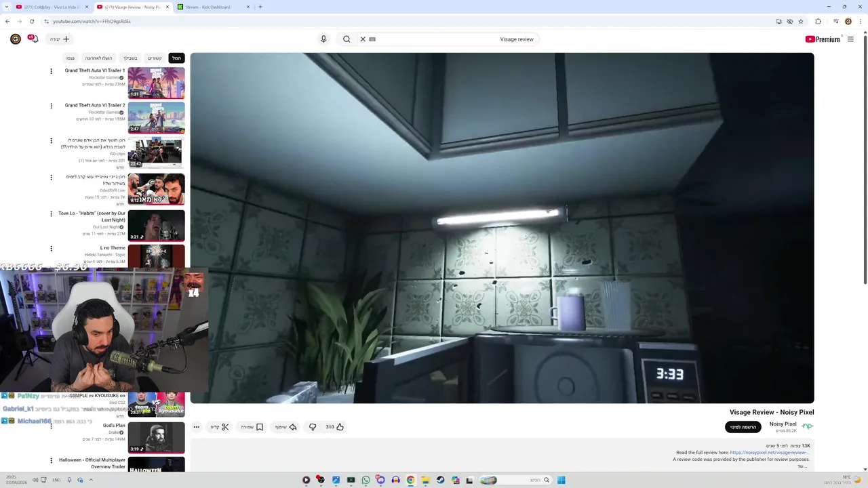Like the video with thumbs up

click(340, 427)
